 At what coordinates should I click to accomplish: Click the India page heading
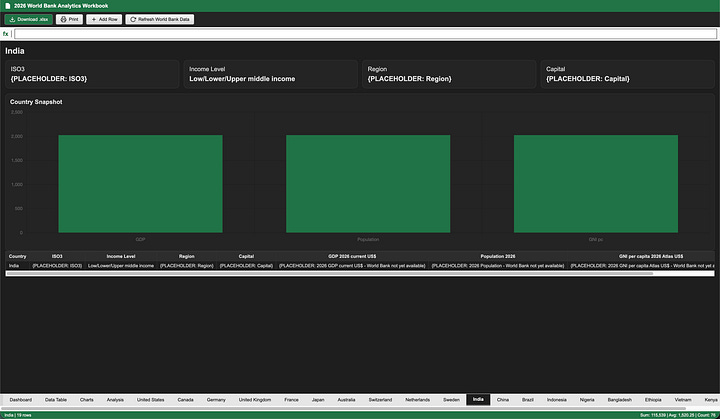[15, 51]
